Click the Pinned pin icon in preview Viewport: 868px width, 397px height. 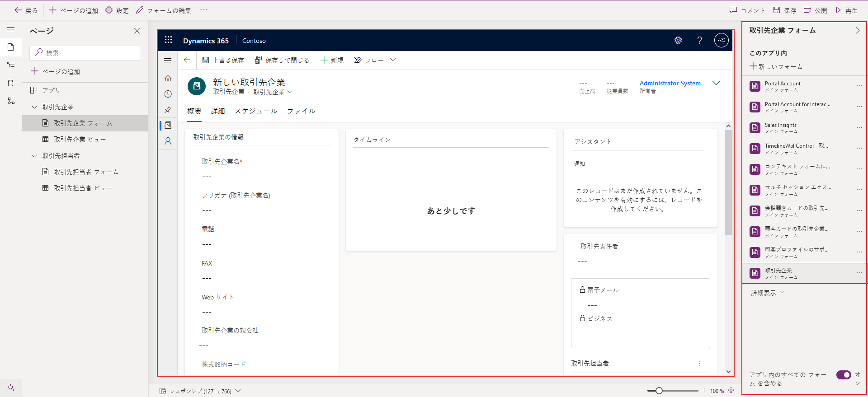(x=168, y=110)
